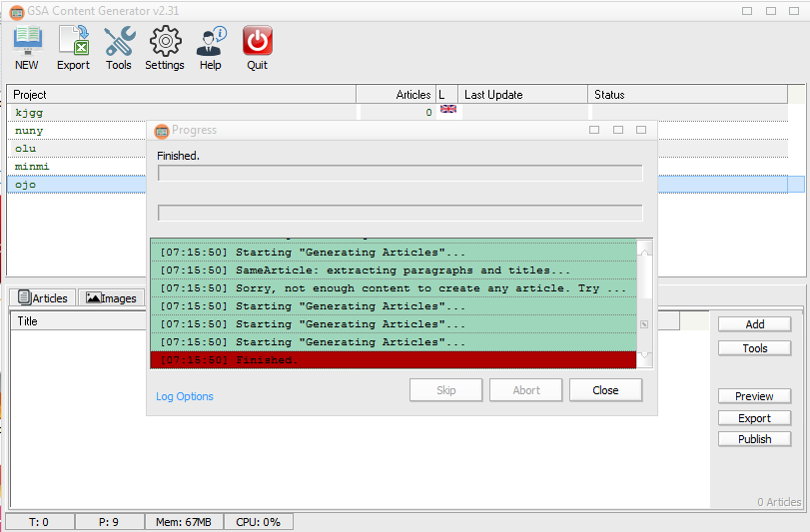The height and width of the screenshot is (532, 810).
Task: Open the Export toolbar icon
Action: (x=73, y=48)
